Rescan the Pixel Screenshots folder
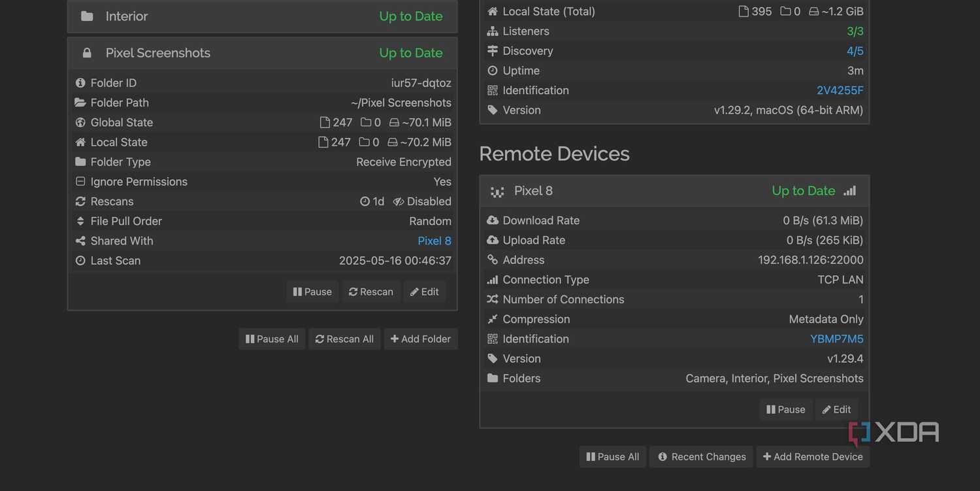980x491 pixels. (371, 292)
